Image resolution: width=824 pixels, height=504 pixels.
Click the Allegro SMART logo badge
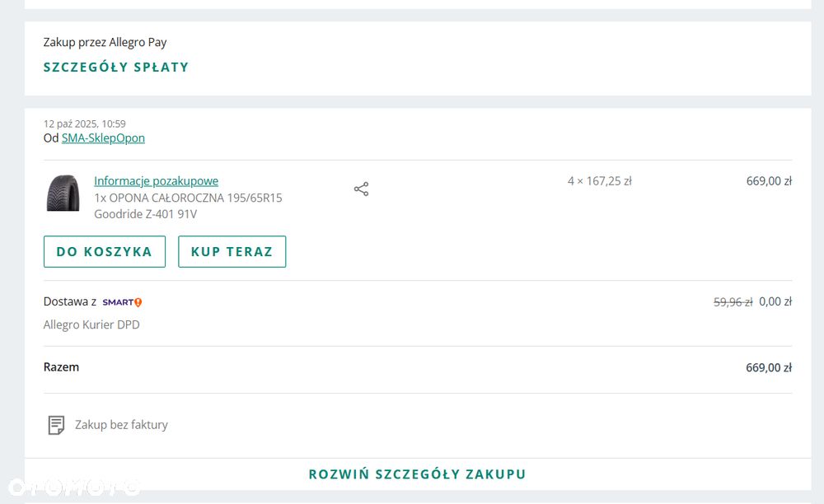122,302
